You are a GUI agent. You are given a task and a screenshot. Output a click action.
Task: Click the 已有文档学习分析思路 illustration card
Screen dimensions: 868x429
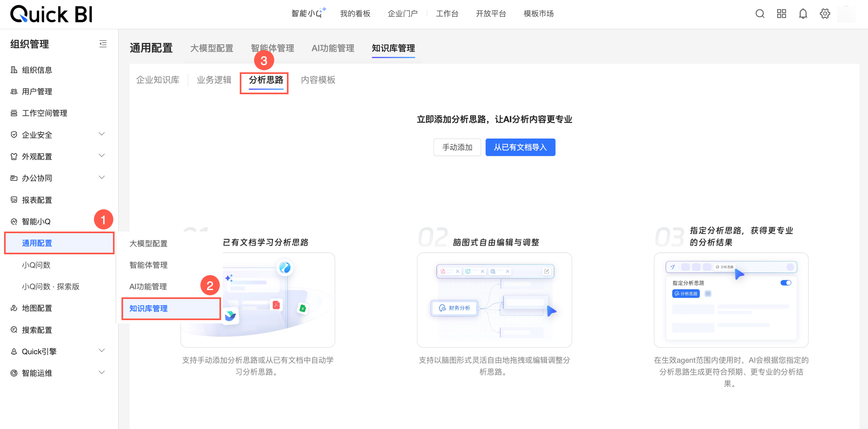258,300
